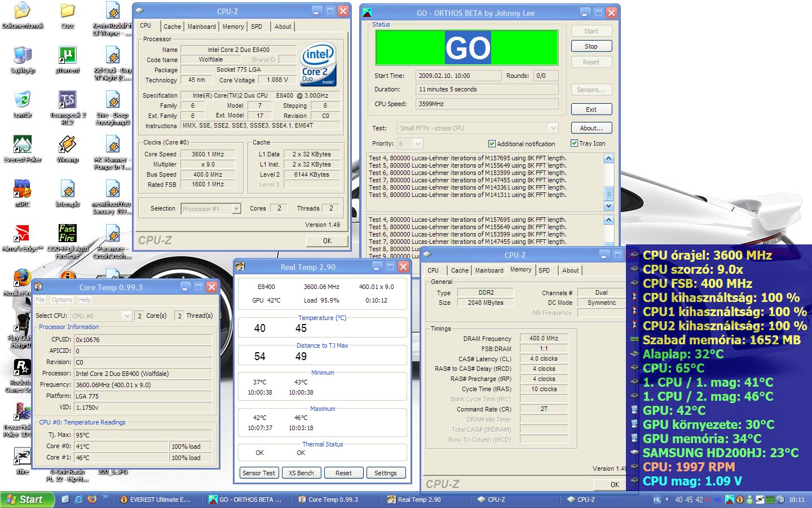Image resolution: width=812 pixels, height=508 pixels.
Task: Open the listen.pls file icon
Action: (67, 193)
